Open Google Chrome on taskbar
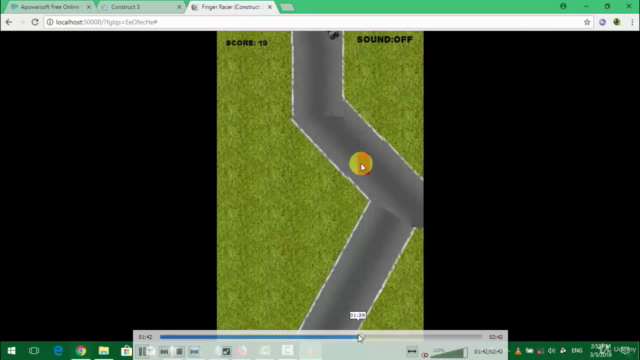 click(x=81, y=351)
